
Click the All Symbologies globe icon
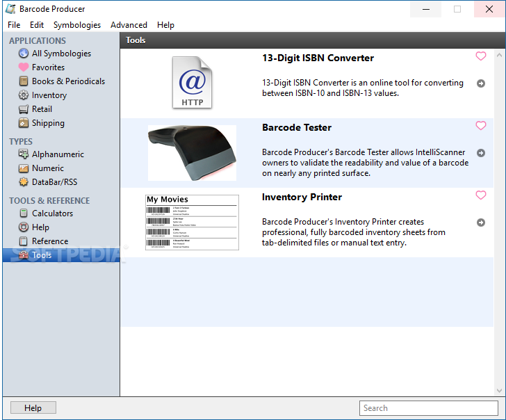tap(23, 53)
